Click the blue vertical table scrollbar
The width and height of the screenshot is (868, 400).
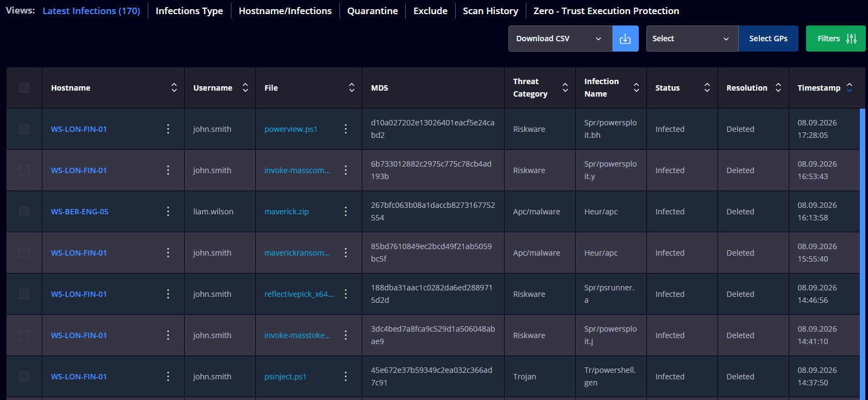pyautogui.click(x=863, y=254)
